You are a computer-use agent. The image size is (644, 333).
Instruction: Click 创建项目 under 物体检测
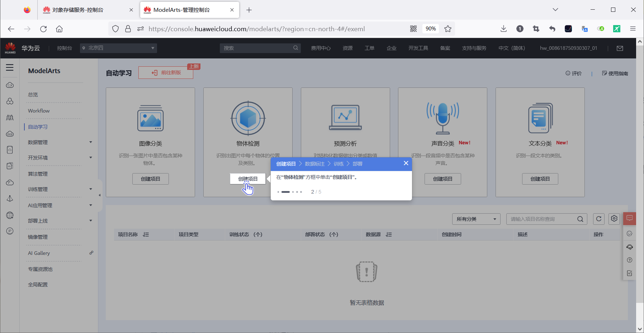pos(248,179)
